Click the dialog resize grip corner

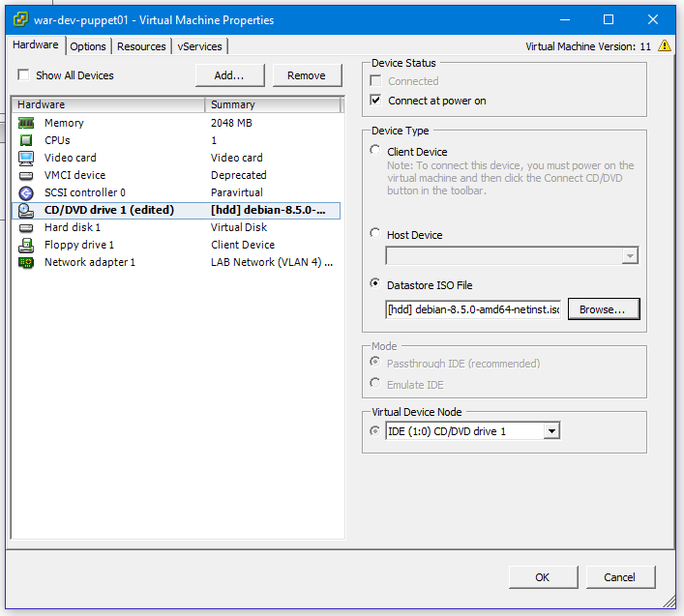[669, 601]
